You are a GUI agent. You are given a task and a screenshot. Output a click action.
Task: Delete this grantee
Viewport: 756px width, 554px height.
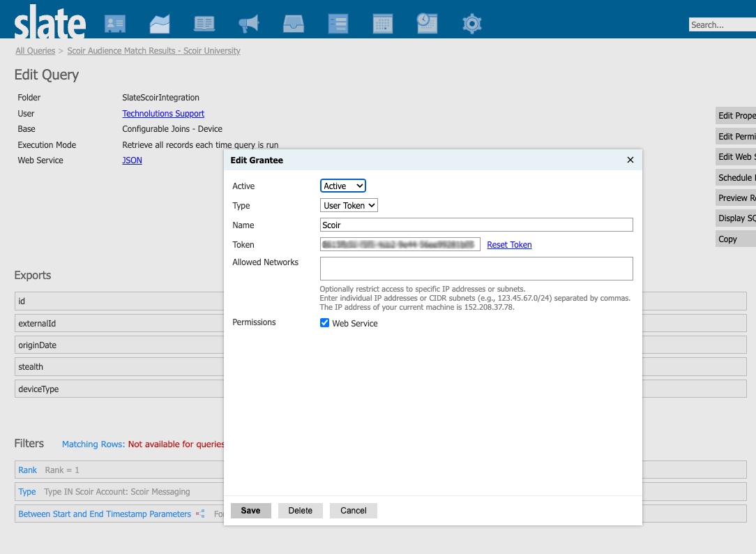pos(301,511)
